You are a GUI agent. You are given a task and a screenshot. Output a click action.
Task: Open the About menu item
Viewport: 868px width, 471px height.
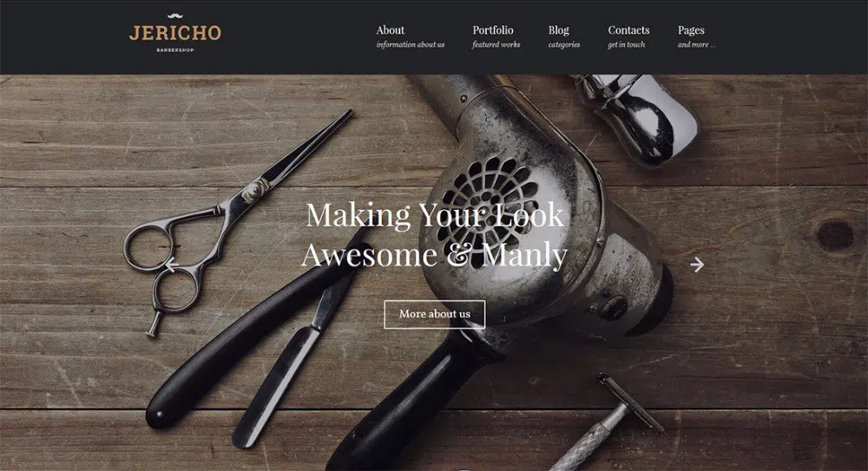pos(391,29)
